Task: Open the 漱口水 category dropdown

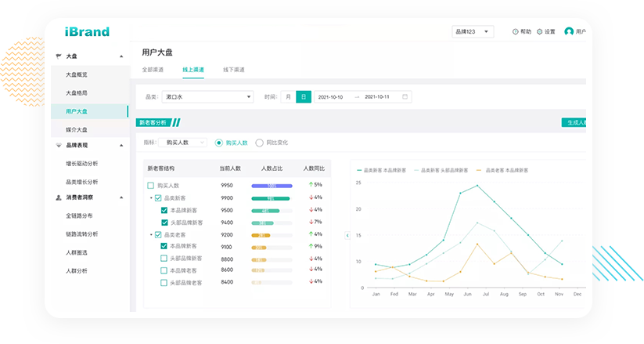Action: coord(207,96)
